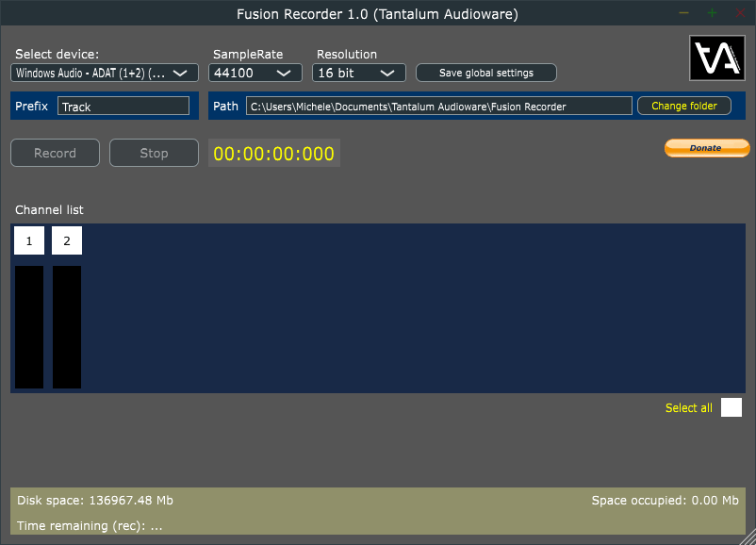Click the yellow timecode display
Viewport: 756px width, 545px height.
pos(274,154)
